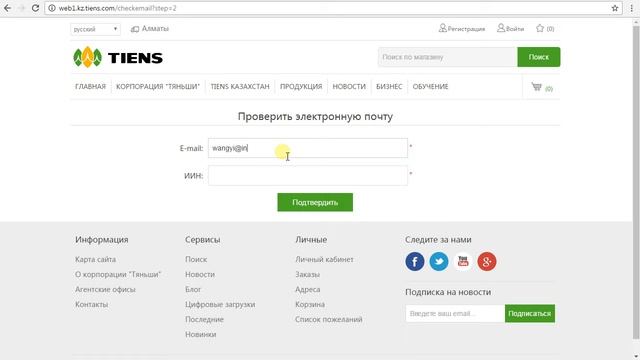Open the Цифровые загрузки footer link
This screenshot has height=360, width=640.
tap(220, 304)
